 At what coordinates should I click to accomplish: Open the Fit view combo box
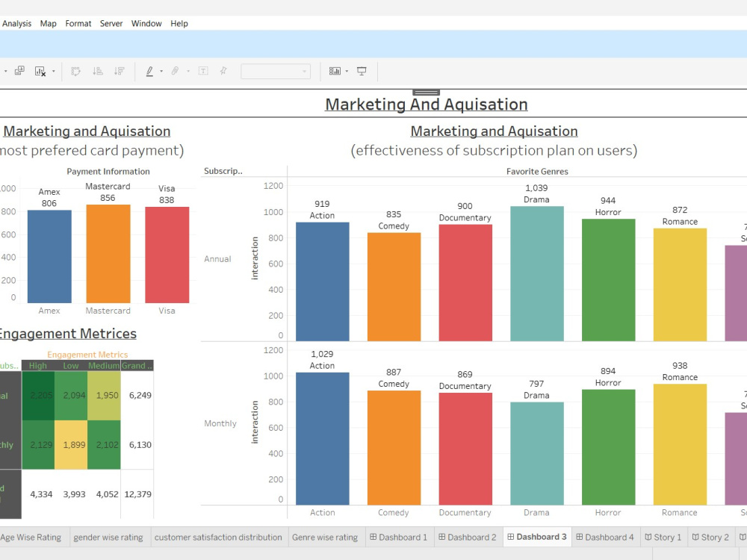point(275,70)
